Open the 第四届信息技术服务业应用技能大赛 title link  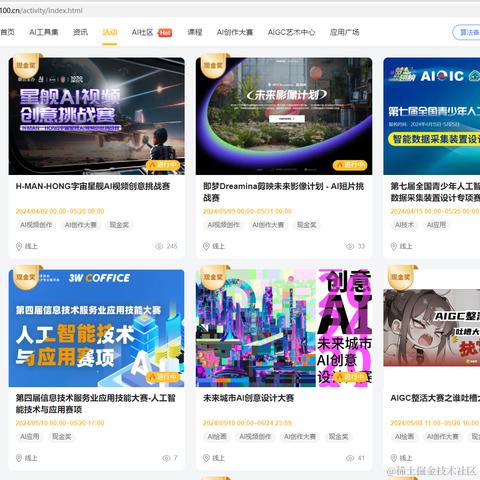(96, 404)
